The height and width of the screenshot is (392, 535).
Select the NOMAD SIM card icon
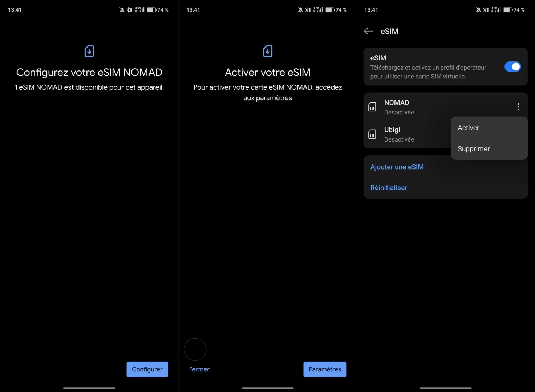[x=372, y=106]
